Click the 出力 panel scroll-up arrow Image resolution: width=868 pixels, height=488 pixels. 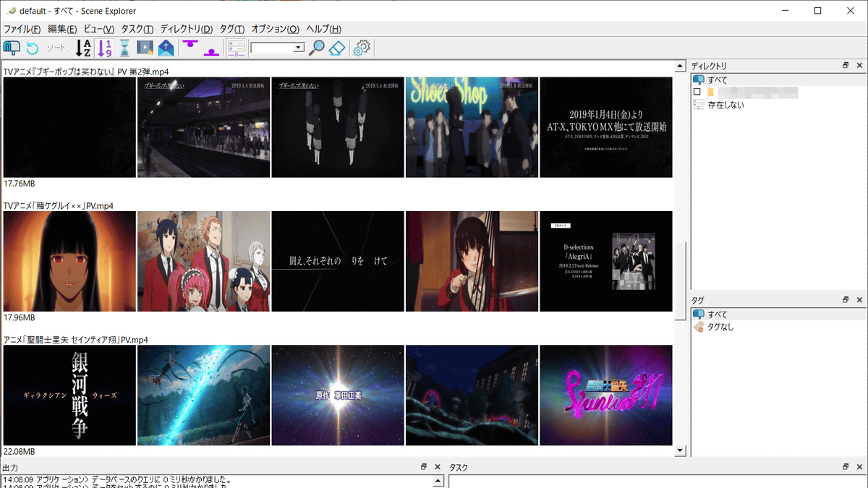(438, 479)
